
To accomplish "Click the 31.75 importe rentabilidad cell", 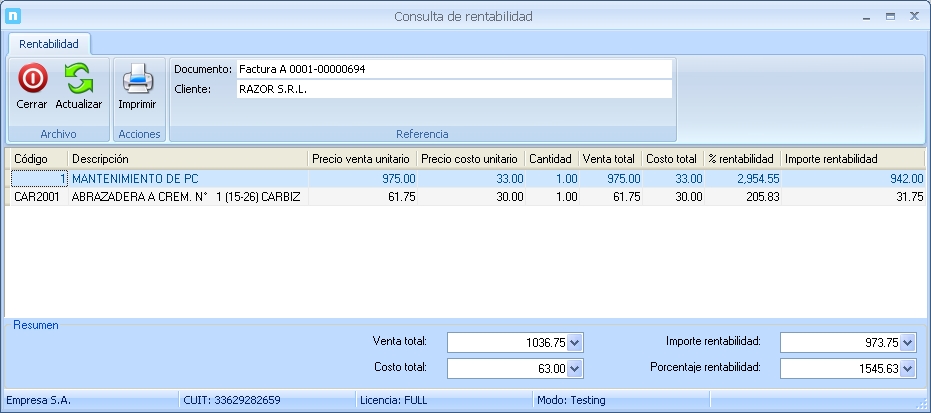I will [x=853, y=197].
